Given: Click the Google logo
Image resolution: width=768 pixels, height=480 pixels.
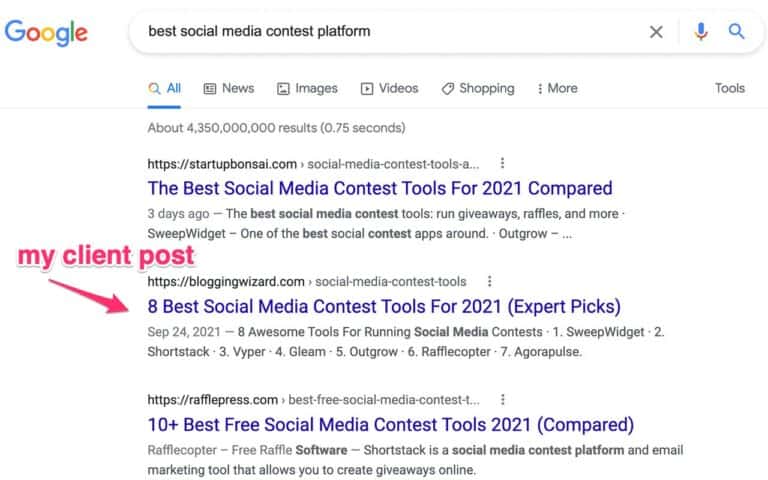Looking at the screenshot, I should tap(46, 33).
